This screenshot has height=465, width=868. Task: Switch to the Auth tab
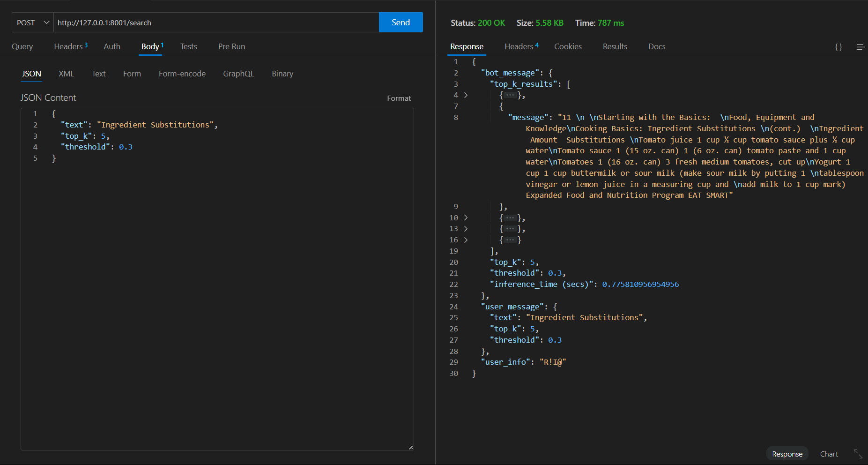pyautogui.click(x=112, y=46)
